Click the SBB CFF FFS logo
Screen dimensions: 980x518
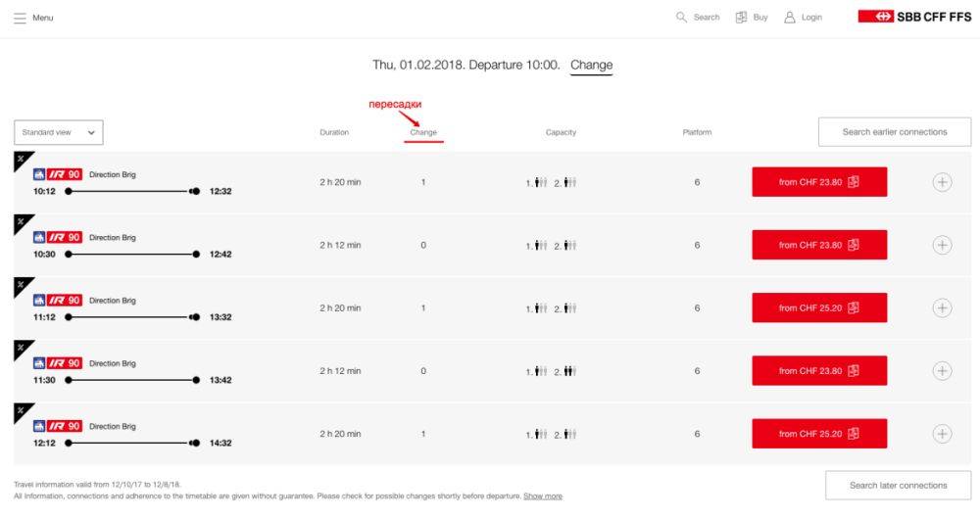(914, 17)
